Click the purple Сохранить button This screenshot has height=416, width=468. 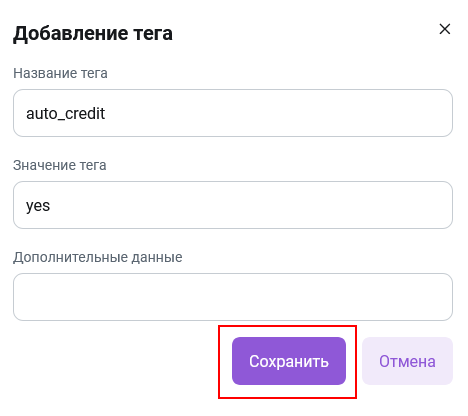click(x=289, y=361)
